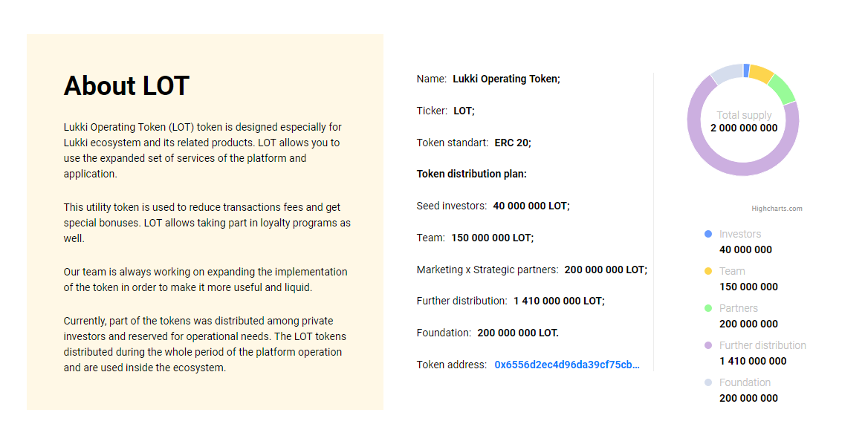The image size is (868, 421).
Task: Select the yellow Team donut slice
Action: [x=762, y=73]
